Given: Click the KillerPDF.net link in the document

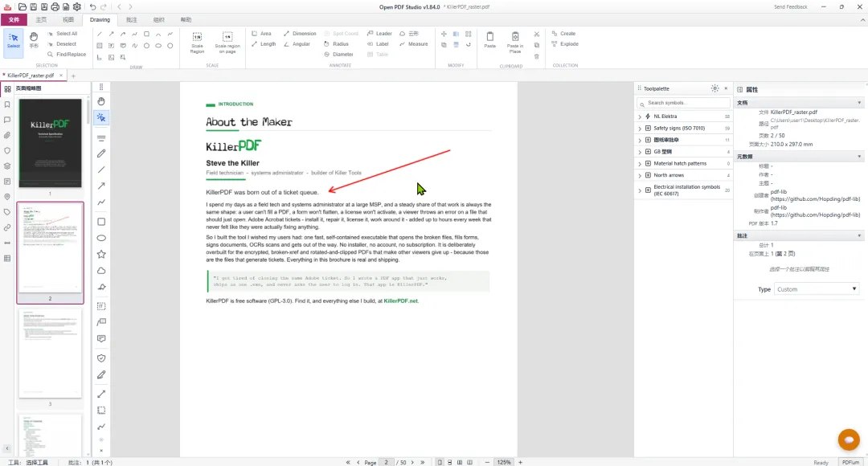Looking at the screenshot, I should coord(401,301).
